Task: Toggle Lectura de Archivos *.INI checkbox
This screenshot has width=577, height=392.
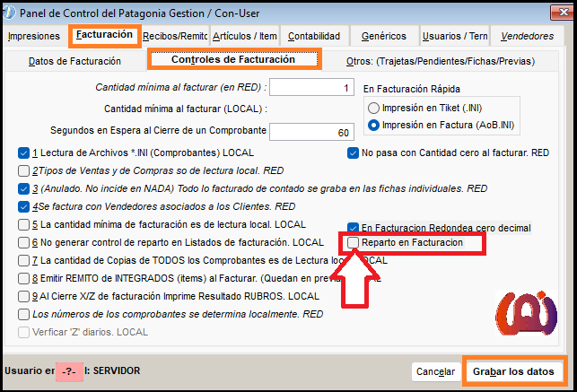Action: coord(23,153)
